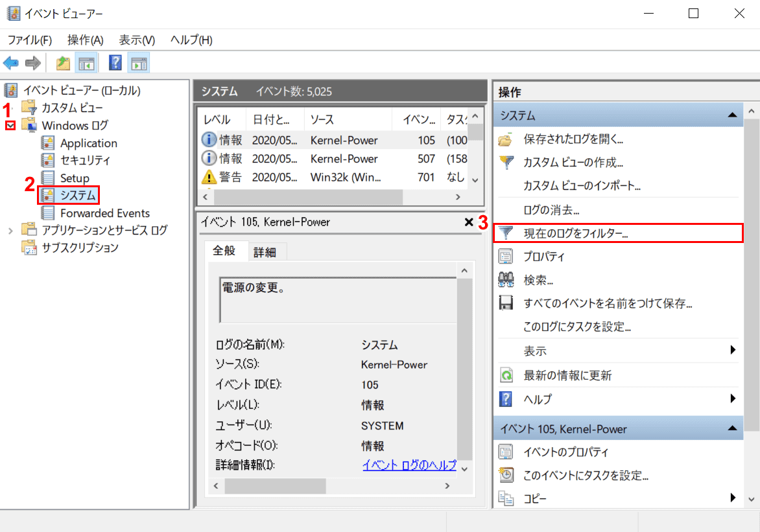Screen dimensions: 760x532
Task: Select the Kernel-Power event 105 row
Action: tap(333, 140)
